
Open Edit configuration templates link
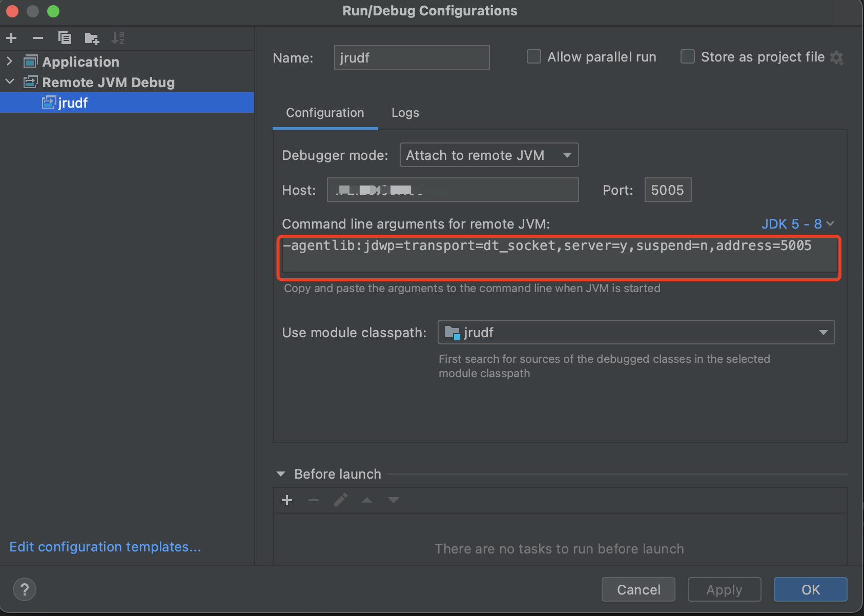[x=105, y=547]
